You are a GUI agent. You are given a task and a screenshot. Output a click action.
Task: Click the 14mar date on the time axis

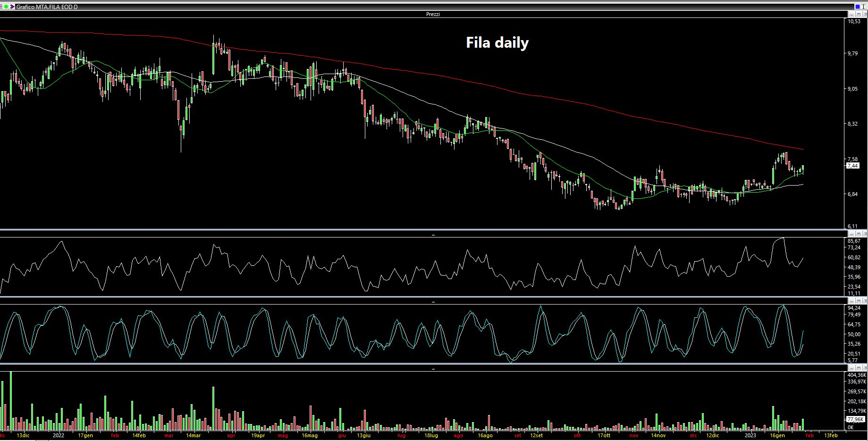(x=194, y=435)
